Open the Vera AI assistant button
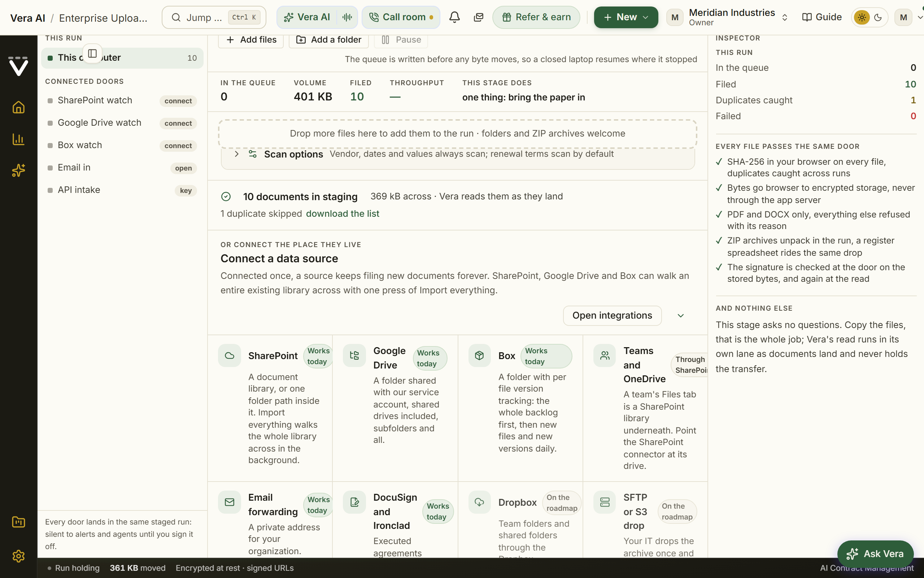Viewport: 924px width, 578px height. pyautogui.click(x=307, y=17)
